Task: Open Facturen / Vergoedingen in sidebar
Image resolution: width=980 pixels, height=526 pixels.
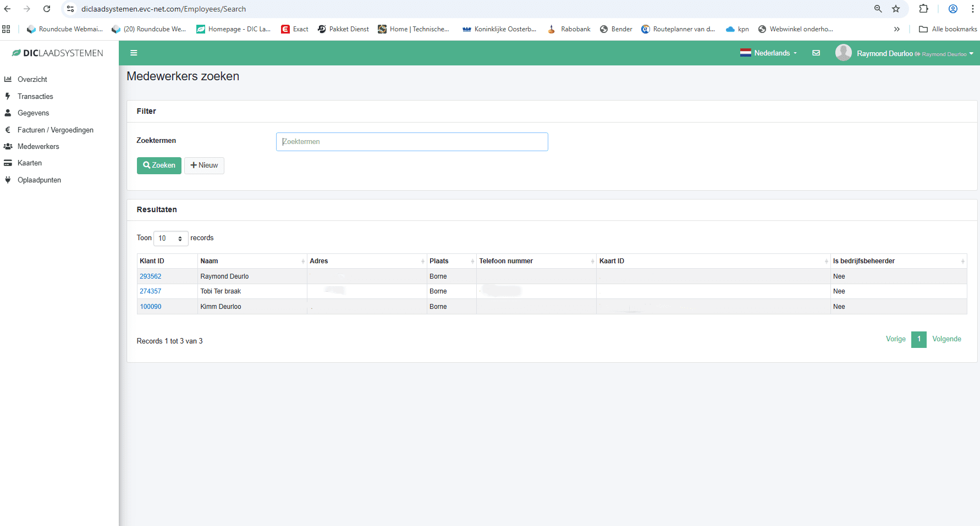Action: pyautogui.click(x=55, y=130)
